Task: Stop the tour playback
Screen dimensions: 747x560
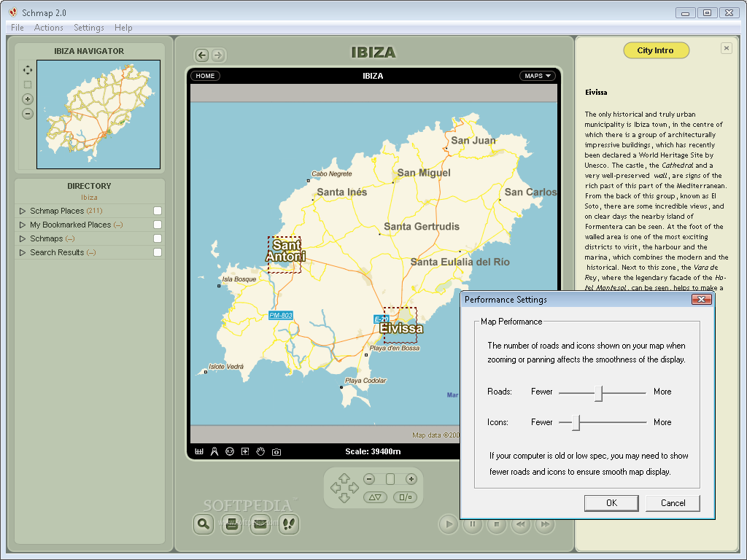Action: 496,524
